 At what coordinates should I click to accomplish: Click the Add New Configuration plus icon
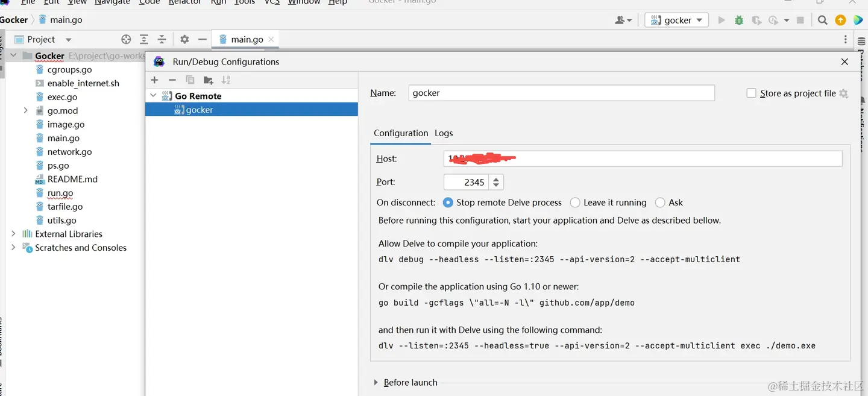point(155,80)
